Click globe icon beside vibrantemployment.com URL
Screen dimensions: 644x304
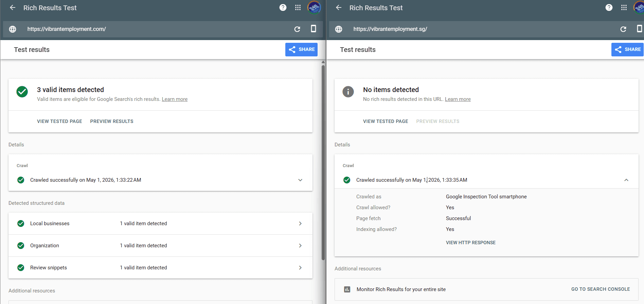[x=13, y=29]
